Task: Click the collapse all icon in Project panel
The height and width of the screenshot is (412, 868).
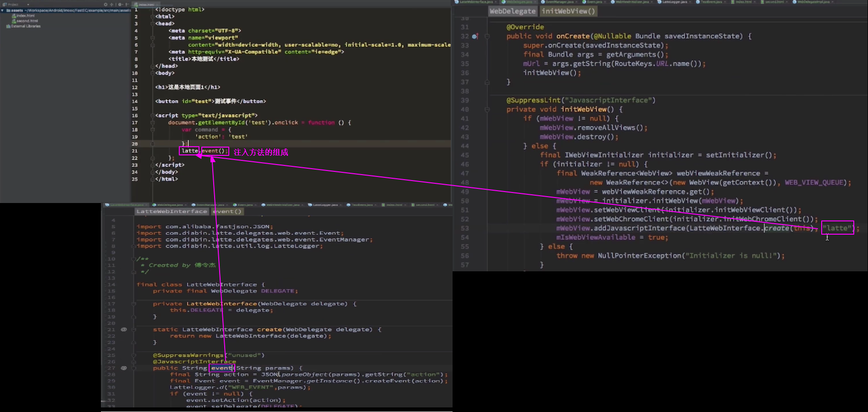Action: (x=111, y=5)
